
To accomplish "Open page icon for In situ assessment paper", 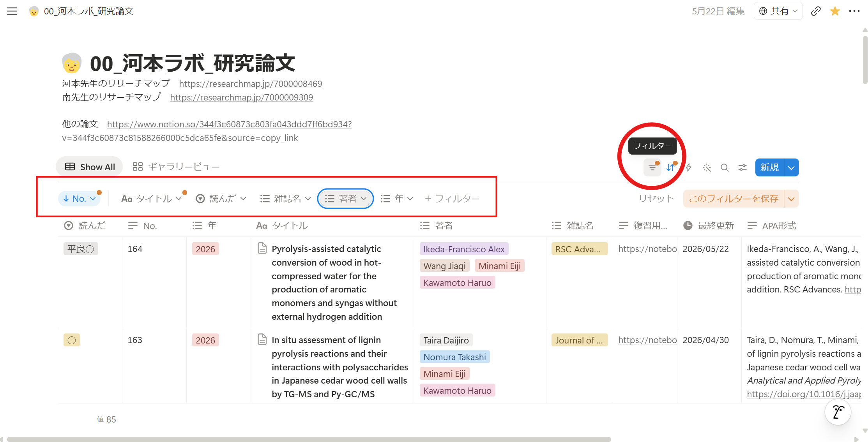I will [x=262, y=339].
